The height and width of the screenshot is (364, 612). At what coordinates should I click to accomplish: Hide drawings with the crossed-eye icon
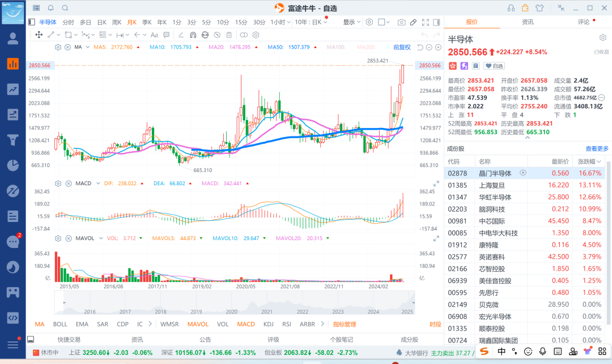[x=217, y=35]
